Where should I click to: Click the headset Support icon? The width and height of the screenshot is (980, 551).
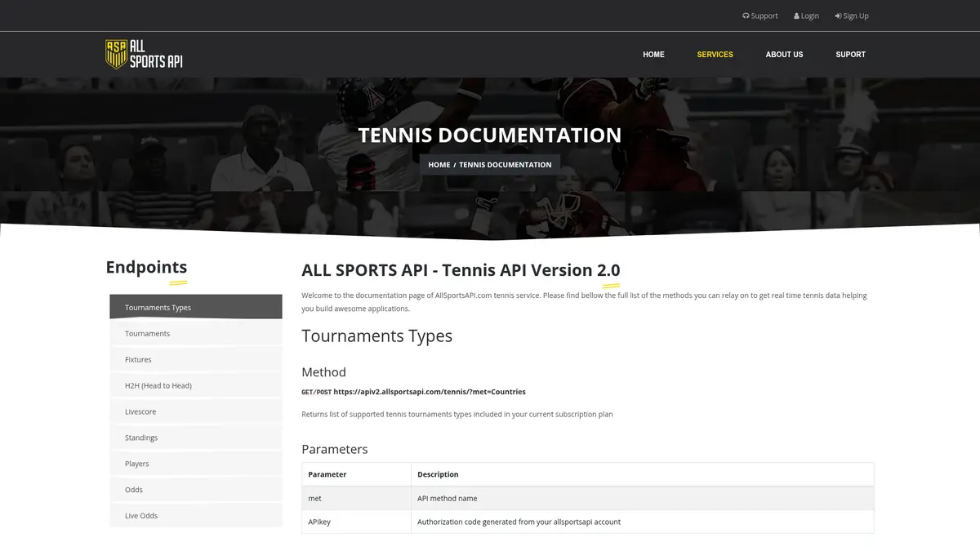746,16
